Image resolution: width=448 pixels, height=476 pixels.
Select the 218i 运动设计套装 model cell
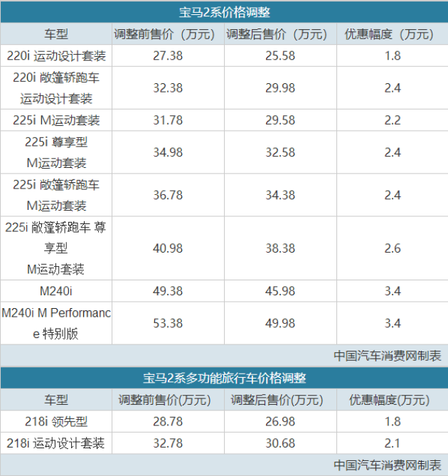[56, 443]
